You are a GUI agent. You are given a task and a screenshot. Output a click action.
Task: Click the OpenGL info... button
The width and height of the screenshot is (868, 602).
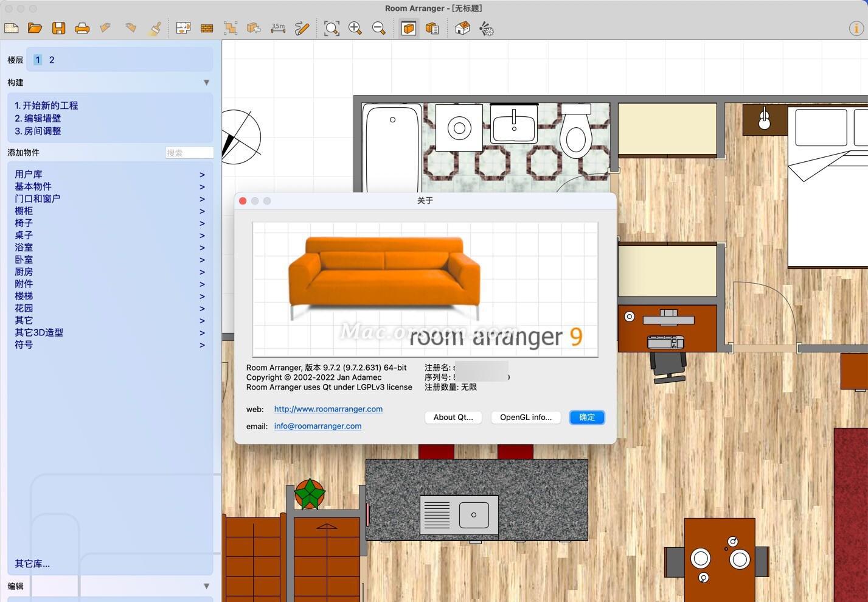pos(526,417)
